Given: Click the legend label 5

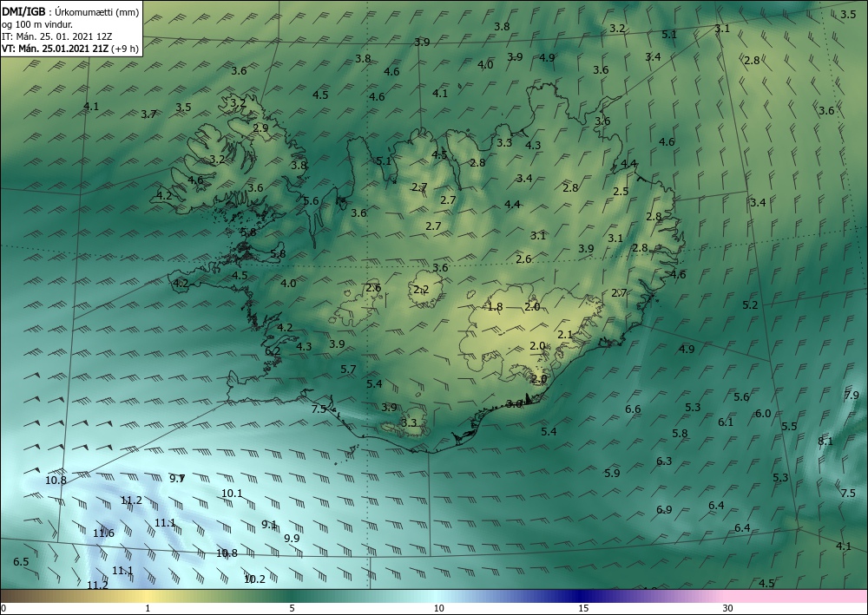Looking at the screenshot, I should 292,608.
